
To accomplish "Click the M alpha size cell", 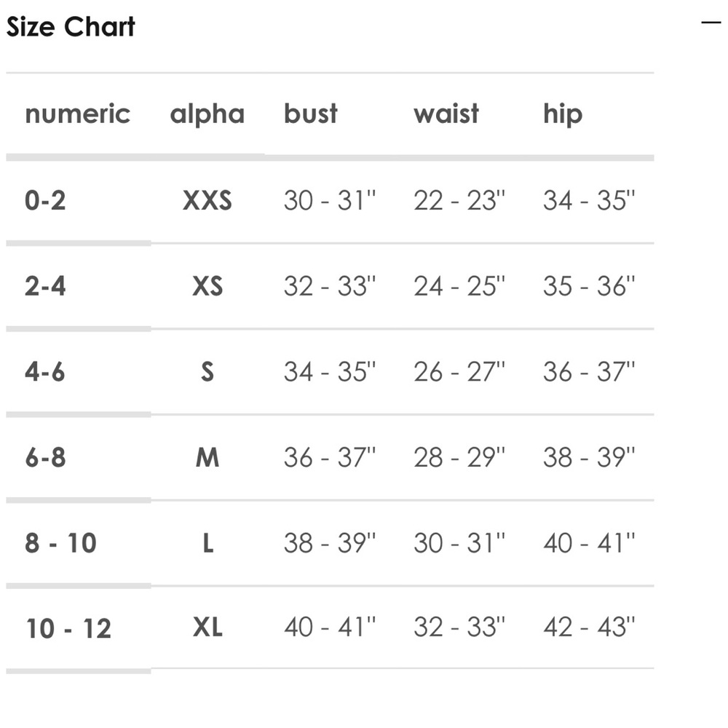I will [x=207, y=458].
